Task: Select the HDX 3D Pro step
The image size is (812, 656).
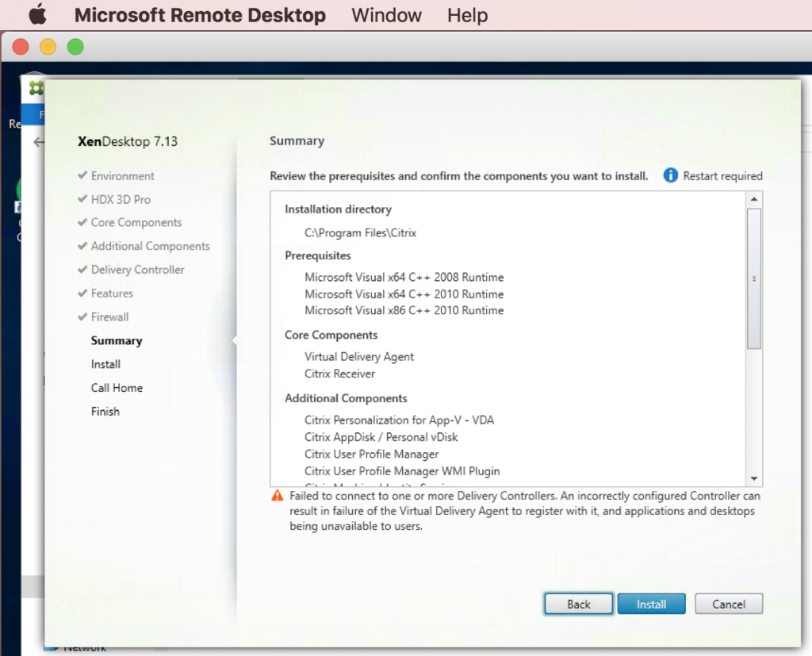Action: pyautogui.click(x=121, y=199)
